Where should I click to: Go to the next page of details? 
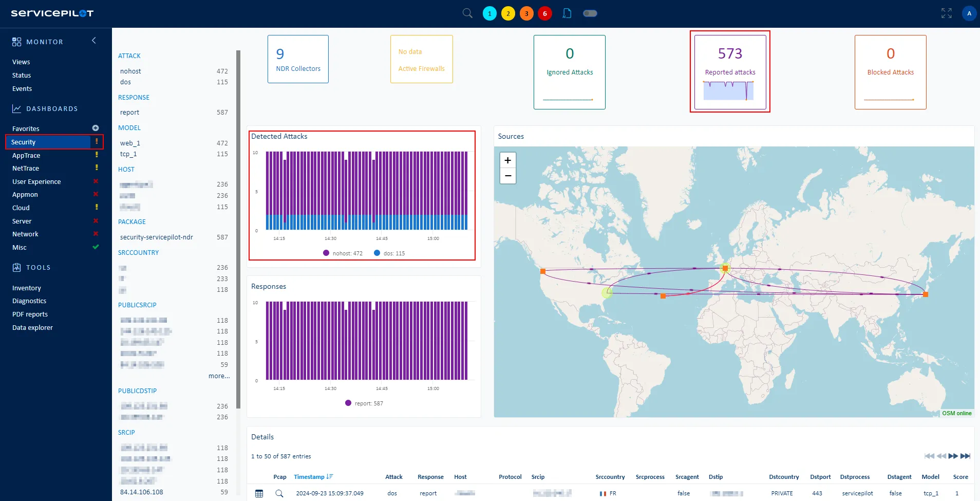(953, 456)
